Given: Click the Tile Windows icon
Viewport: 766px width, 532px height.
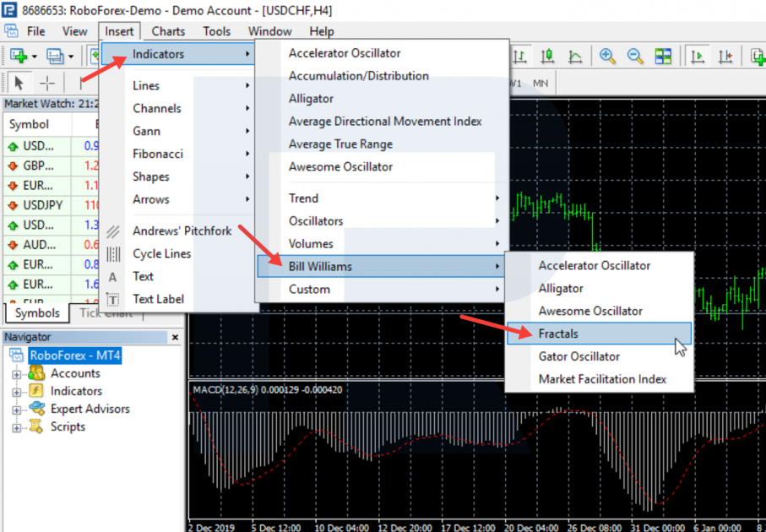Looking at the screenshot, I should (x=663, y=57).
